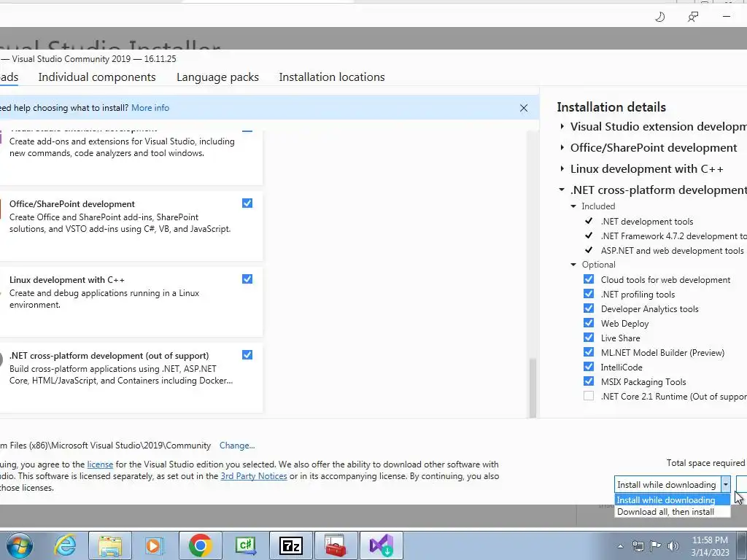This screenshot has height=560, width=747.
Task: Click 'ASP.NET and web development tools' item
Action: [x=672, y=251]
